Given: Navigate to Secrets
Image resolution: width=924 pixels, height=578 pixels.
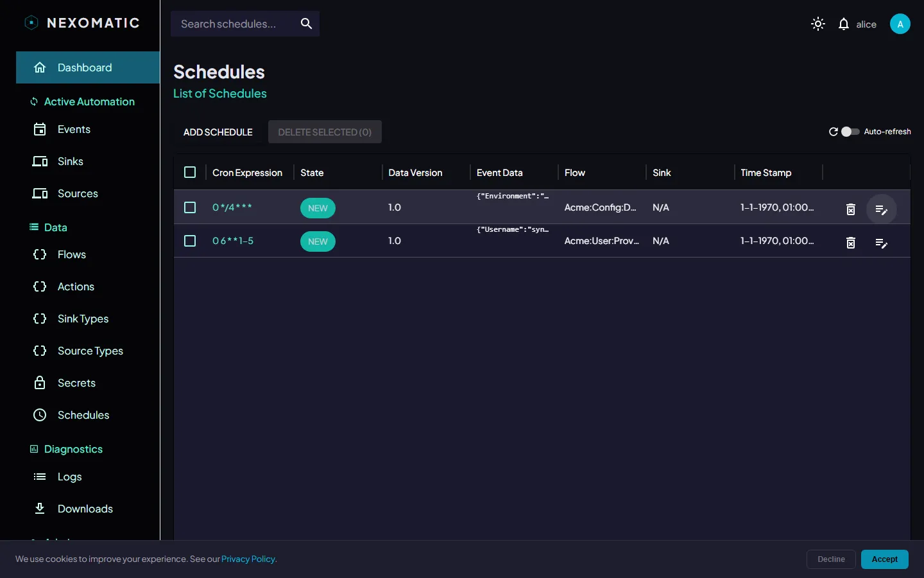Looking at the screenshot, I should point(88,383).
